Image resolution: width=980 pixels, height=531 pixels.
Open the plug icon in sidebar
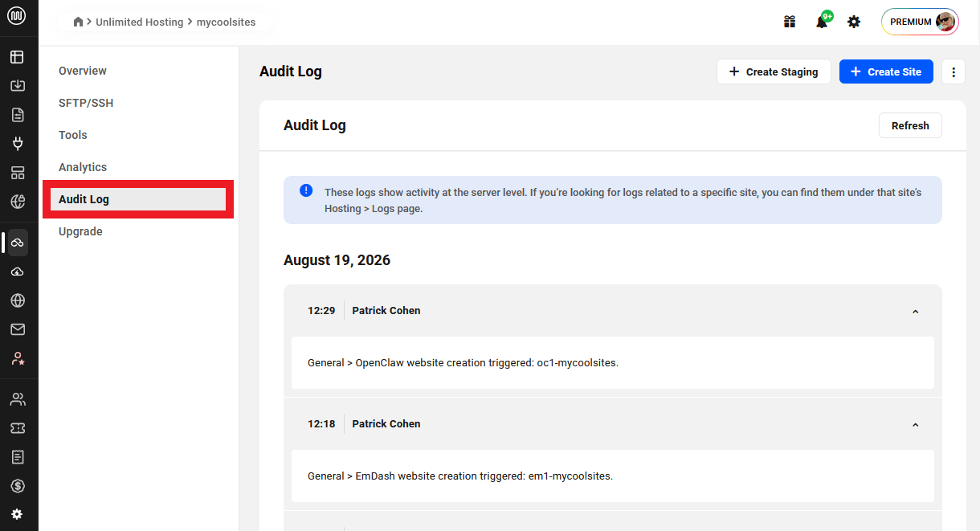(17, 144)
